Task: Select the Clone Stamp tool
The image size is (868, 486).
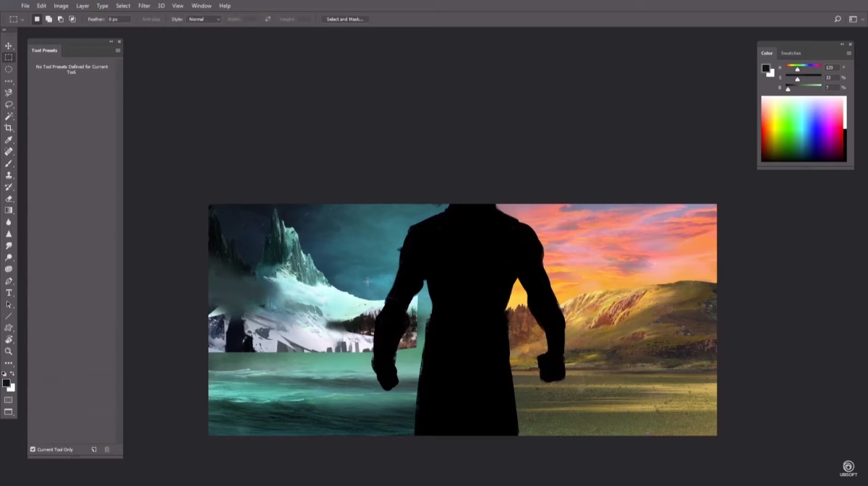Action: [x=9, y=175]
